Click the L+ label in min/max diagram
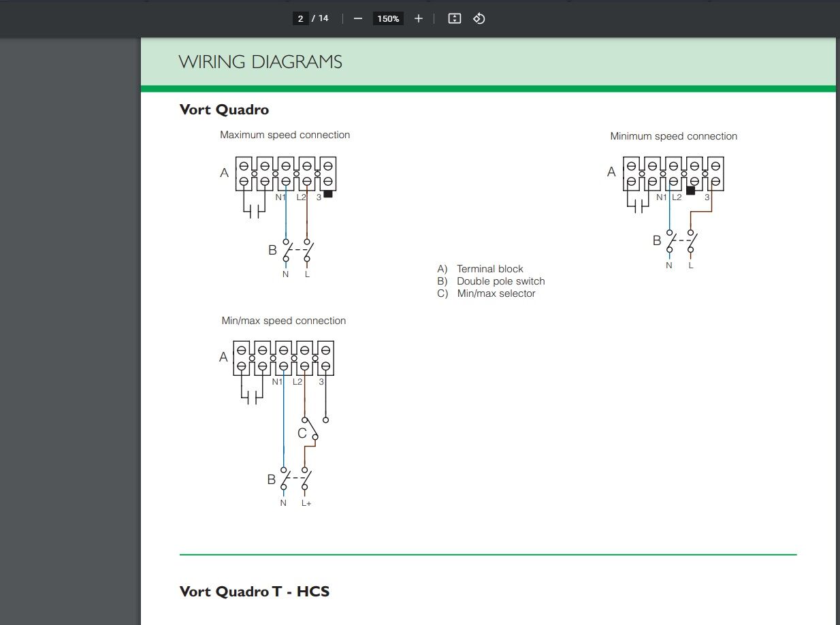The image size is (840, 625). 306,503
